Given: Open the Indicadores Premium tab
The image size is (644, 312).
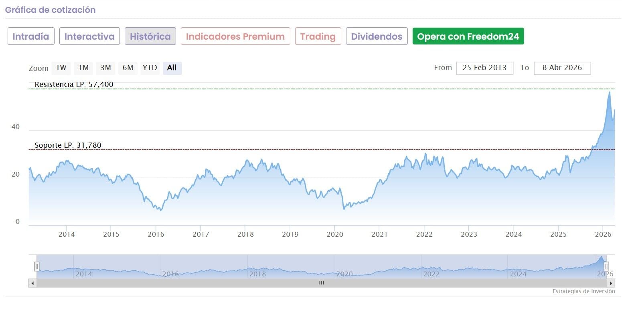Looking at the screenshot, I should click(235, 36).
